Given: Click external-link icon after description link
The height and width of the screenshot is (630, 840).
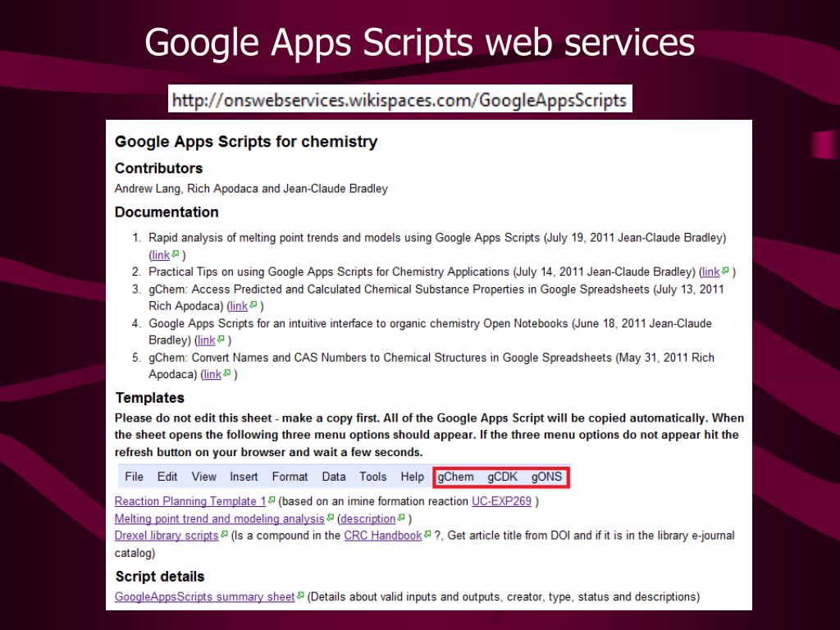Looking at the screenshot, I should (401, 517).
